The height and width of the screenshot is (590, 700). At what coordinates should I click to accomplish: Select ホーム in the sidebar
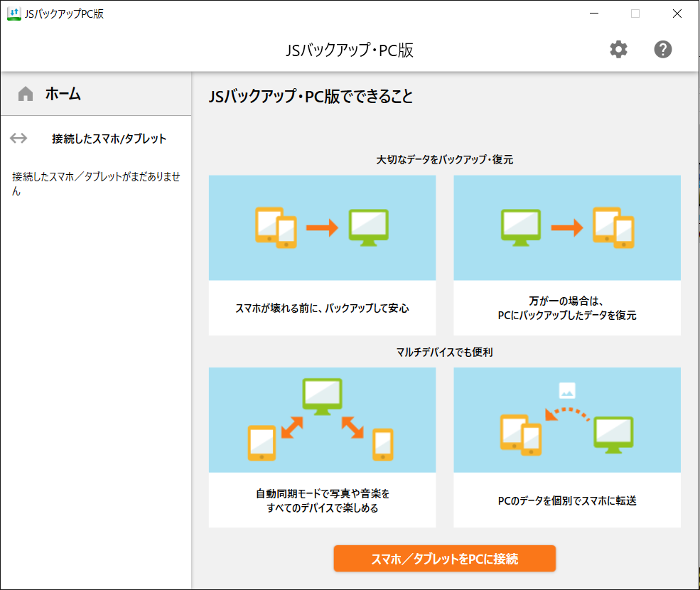click(x=96, y=95)
